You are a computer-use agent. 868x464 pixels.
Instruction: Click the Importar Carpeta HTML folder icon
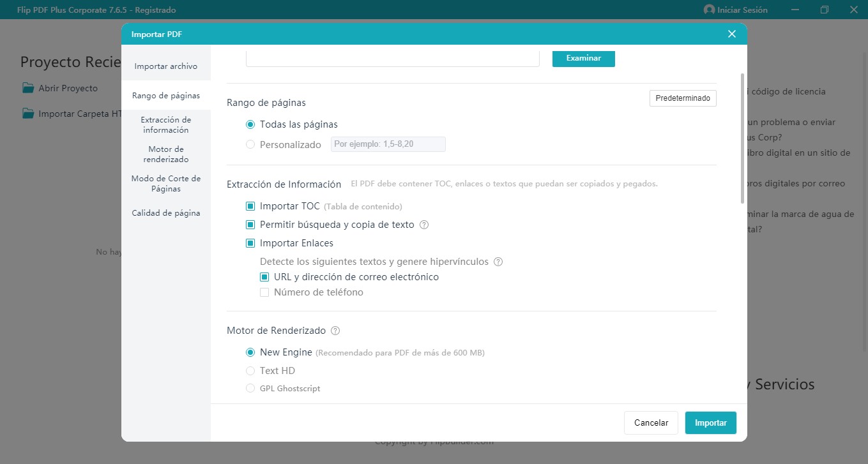(28, 113)
